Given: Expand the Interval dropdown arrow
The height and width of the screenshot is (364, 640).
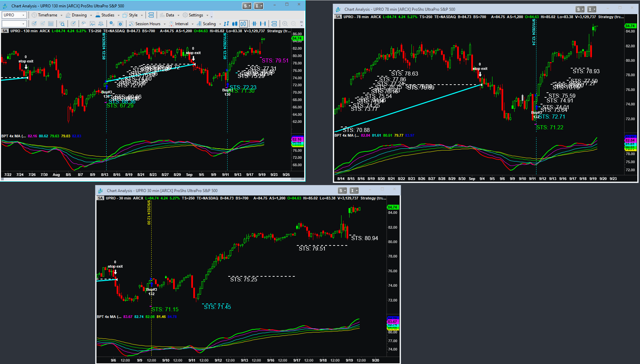Looking at the screenshot, I should (x=193, y=24).
